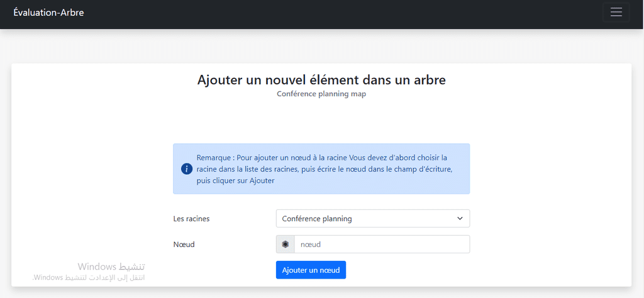Focus the nœud text input field
This screenshot has height=298, width=644.
pos(382,244)
